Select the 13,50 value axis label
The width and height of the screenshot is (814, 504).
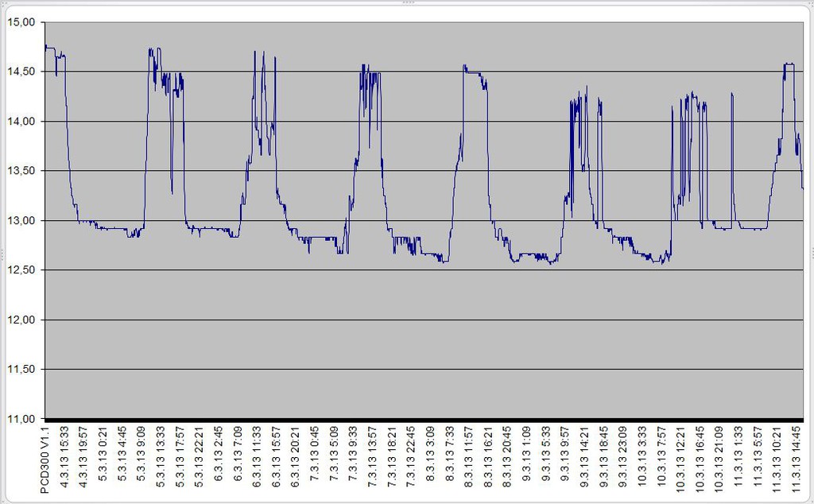coord(21,171)
